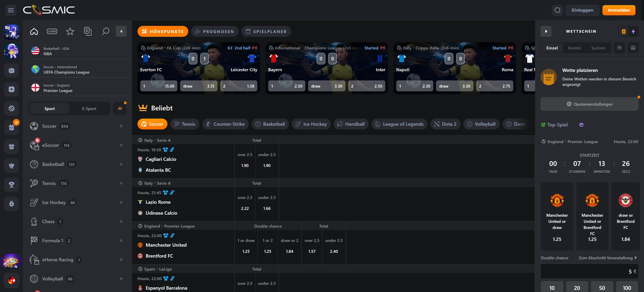Screen dimensions: 644x292
Task: Bet Roma win odds 2.75
Action: pyautogui.click(x=495, y=86)
